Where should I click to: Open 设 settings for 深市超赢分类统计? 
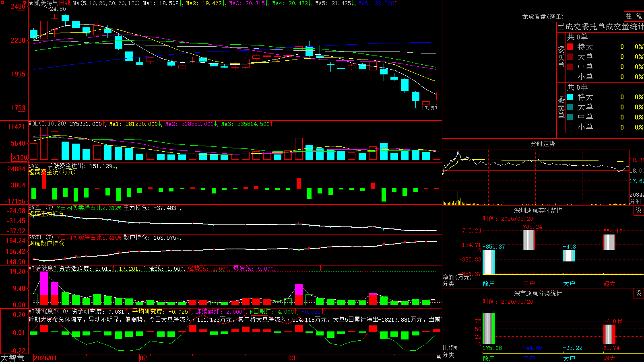(639, 293)
